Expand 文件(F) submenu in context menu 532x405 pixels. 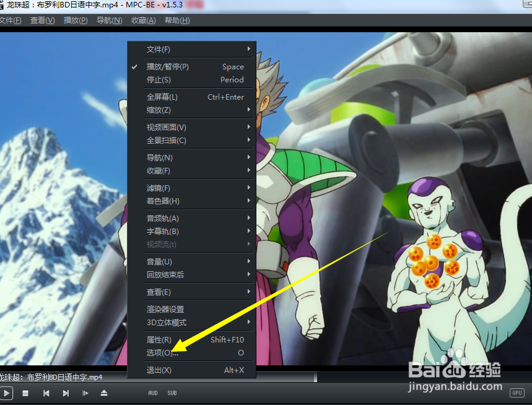click(x=192, y=50)
